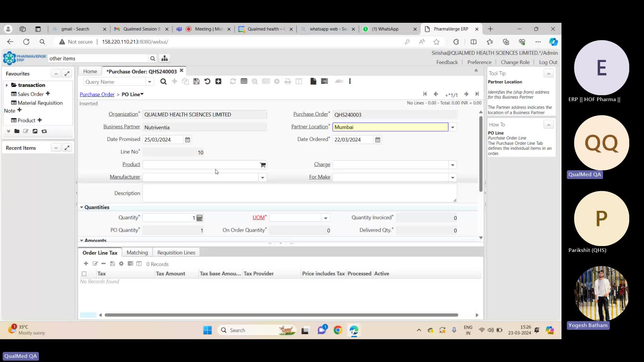
Task: Select the Requisition Lines tab
Action: coord(176,253)
